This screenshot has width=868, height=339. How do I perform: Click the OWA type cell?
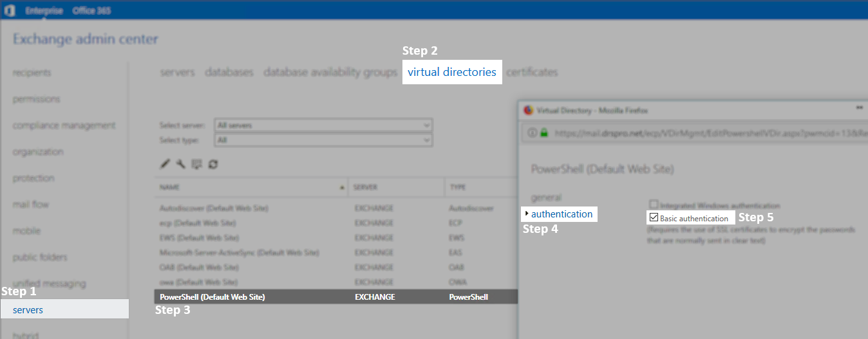pos(458,282)
